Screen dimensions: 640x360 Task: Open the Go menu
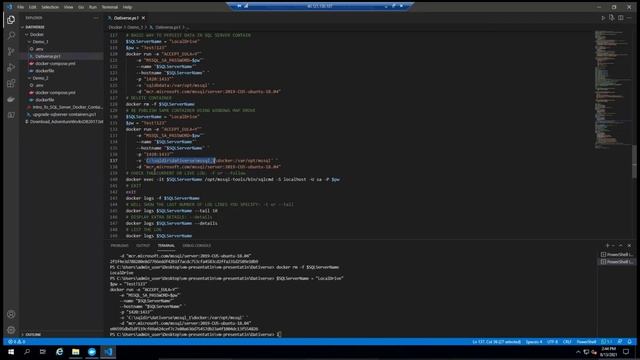coord(81,7)
